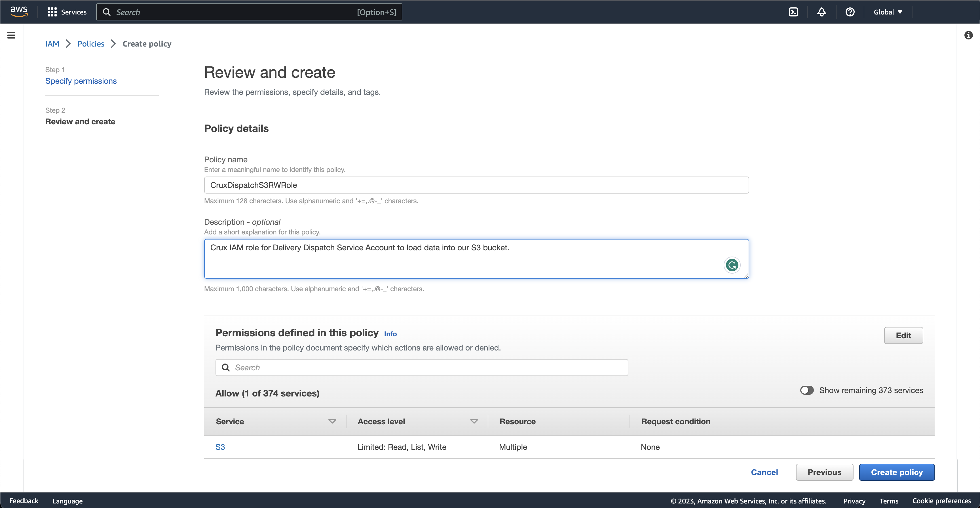Image resolution: width=980 pixels, height=508 pixels.
Task: Open Cookie preferences
Action: (x=941, y=501)
